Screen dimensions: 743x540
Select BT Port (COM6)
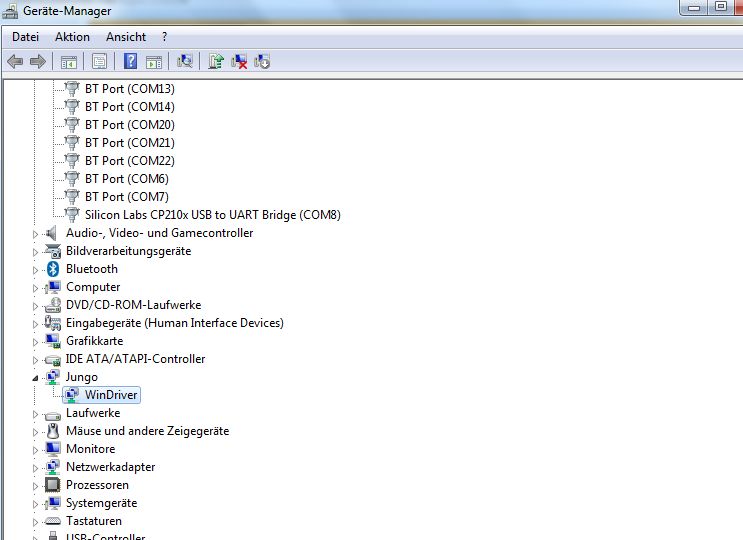tap(127, 179)
